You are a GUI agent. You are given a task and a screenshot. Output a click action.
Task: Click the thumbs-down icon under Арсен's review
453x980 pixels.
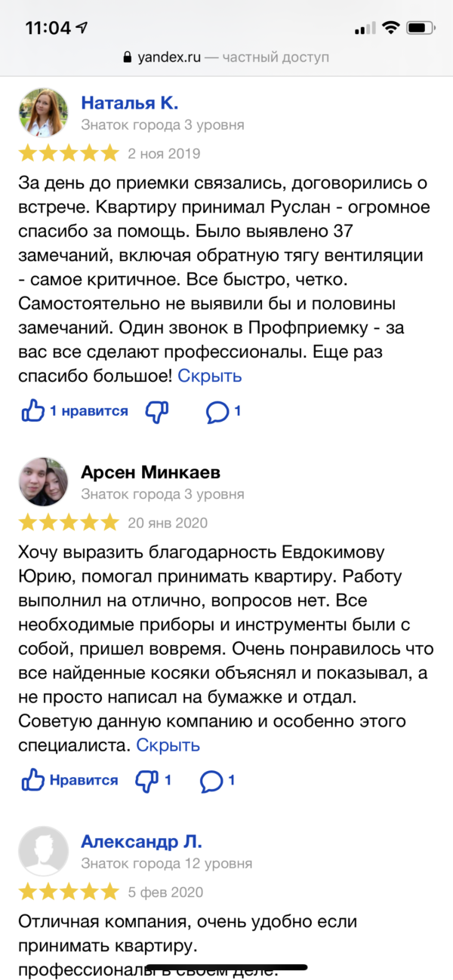(x=147, y=781)
